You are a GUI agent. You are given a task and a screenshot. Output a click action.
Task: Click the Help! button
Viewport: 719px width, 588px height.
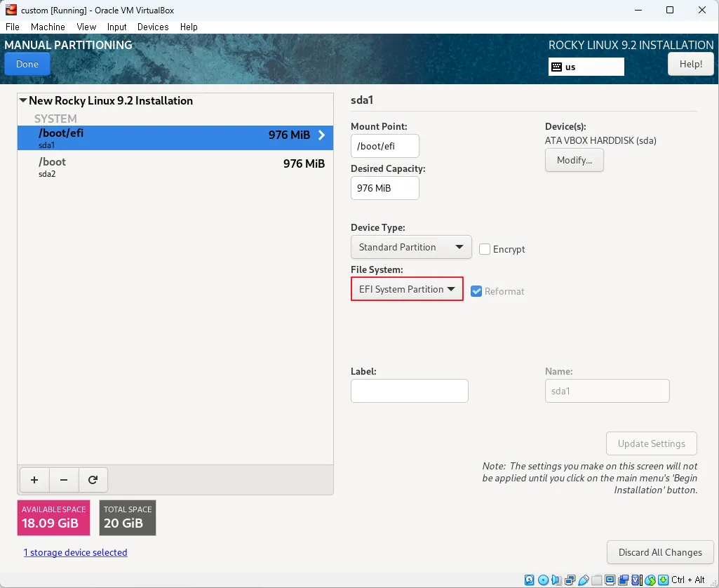pyautogui.click(x=690, y=65)
